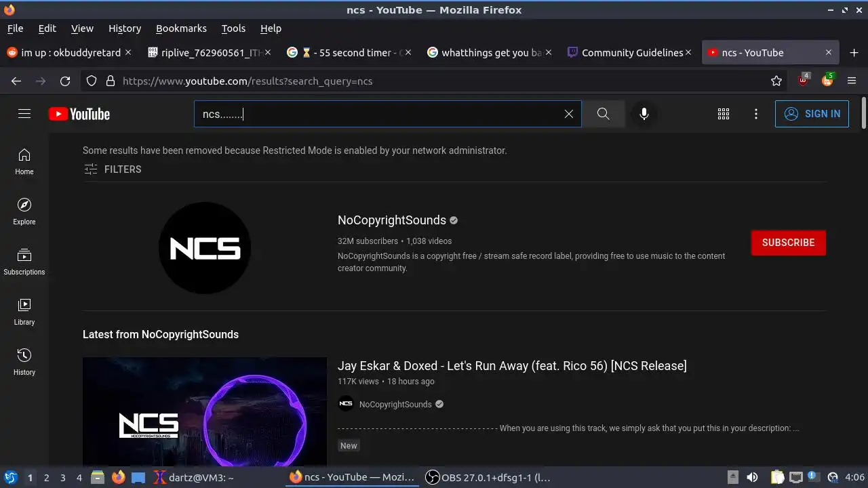
Task: Open the uBlock Origin extension icon
Action: click(804, 80)
